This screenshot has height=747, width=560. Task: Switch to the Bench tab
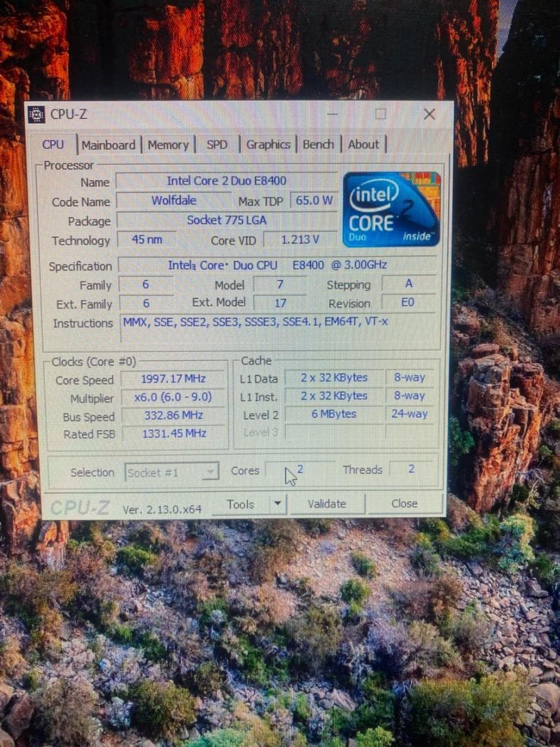pyautogui.click(x=318, y=145)
